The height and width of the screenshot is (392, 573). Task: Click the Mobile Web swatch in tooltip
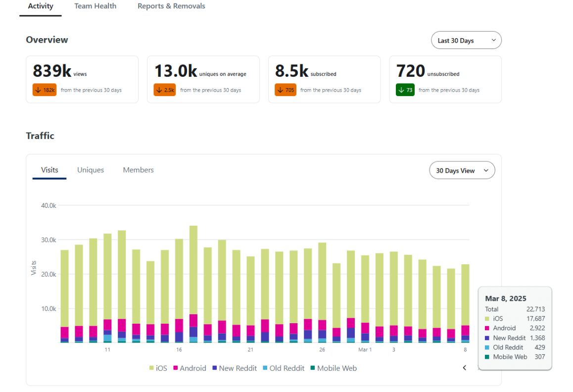tap(487, 357)
